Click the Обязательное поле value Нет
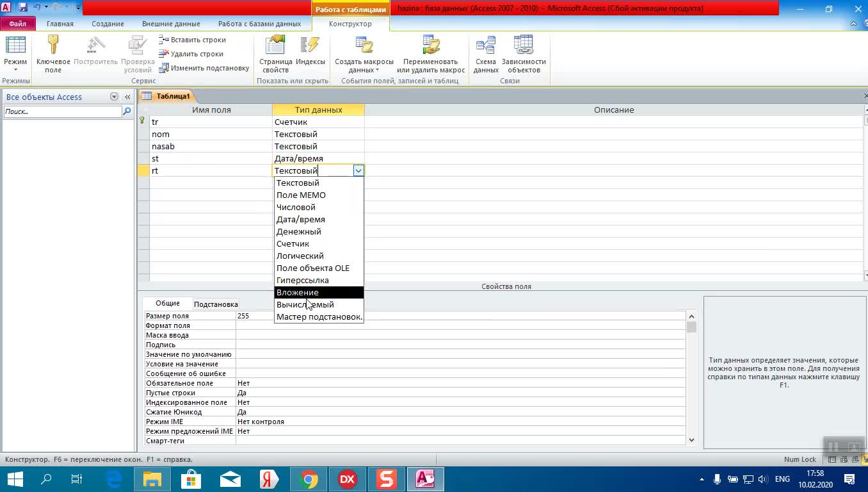868x492 pixels. (460, 383)
